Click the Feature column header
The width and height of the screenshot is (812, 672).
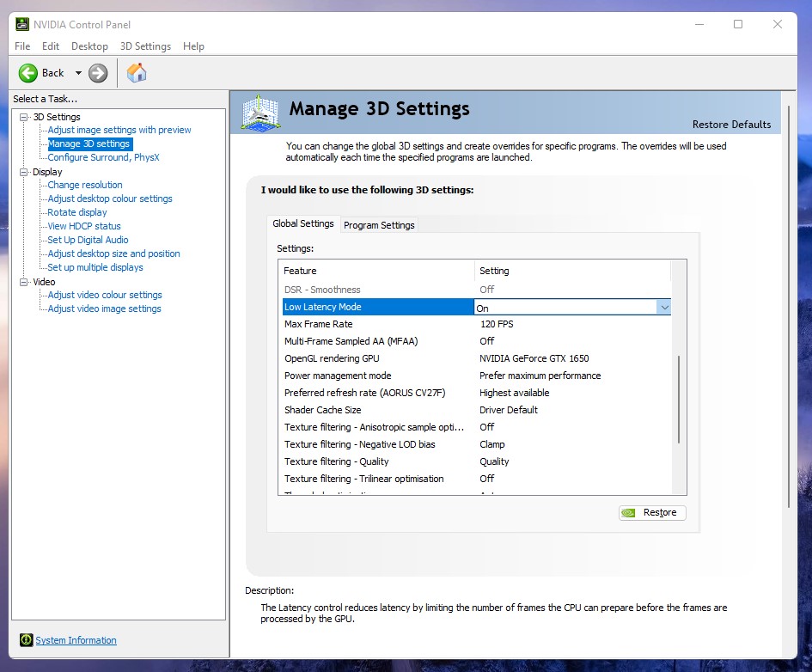[376, 271]
